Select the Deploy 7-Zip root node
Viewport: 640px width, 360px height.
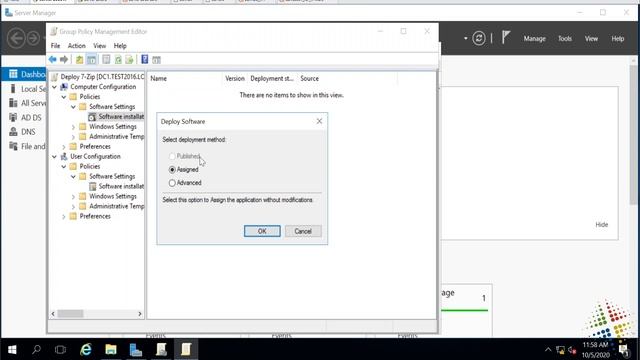point(98,77)
